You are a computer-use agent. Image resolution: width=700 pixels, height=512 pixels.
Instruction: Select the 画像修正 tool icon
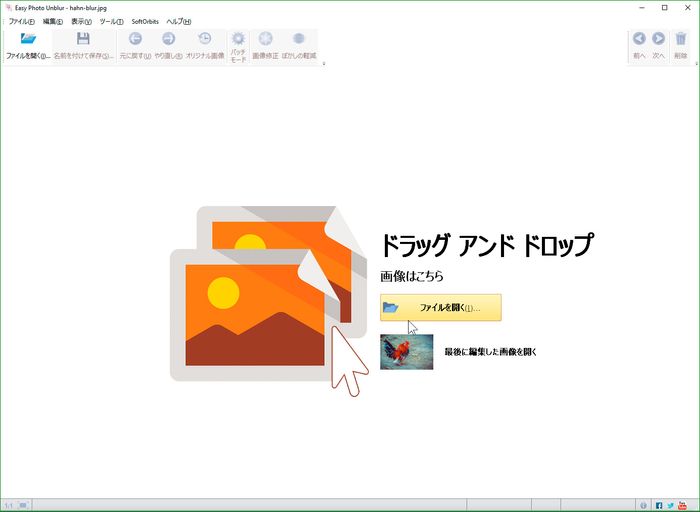click(x=266, y=40)
